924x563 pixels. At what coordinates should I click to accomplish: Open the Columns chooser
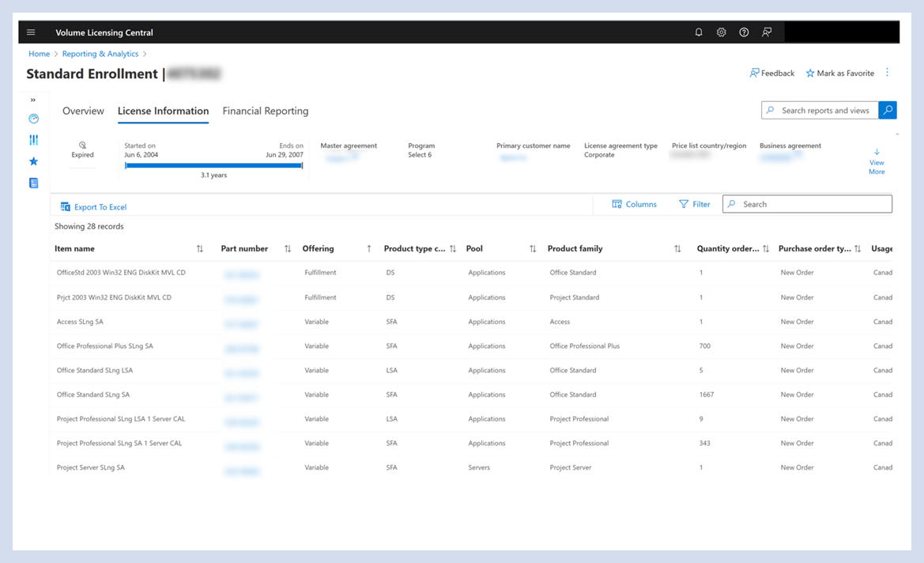(x=634, y=204)
